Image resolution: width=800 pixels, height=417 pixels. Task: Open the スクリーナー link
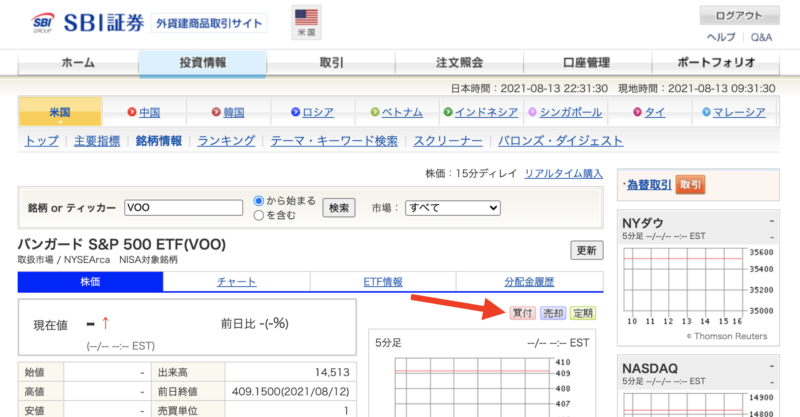pyautogui.click(x=447, y=141)
